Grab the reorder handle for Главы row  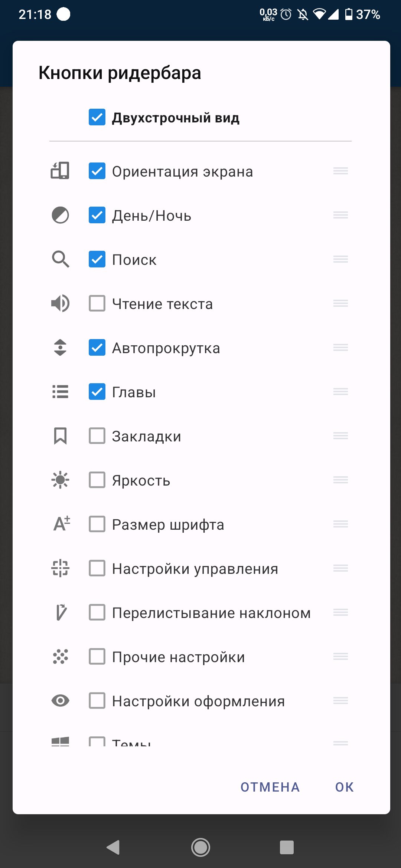[340, 392]
